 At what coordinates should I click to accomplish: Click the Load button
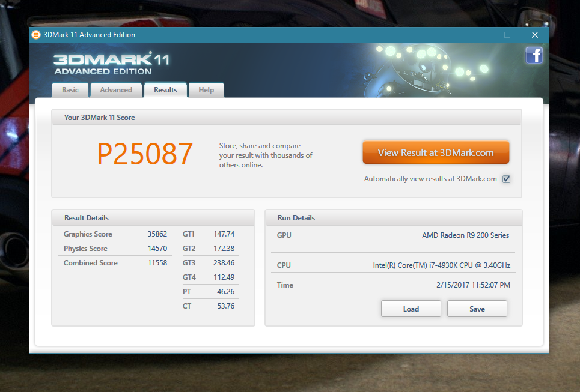pos(411,309)
